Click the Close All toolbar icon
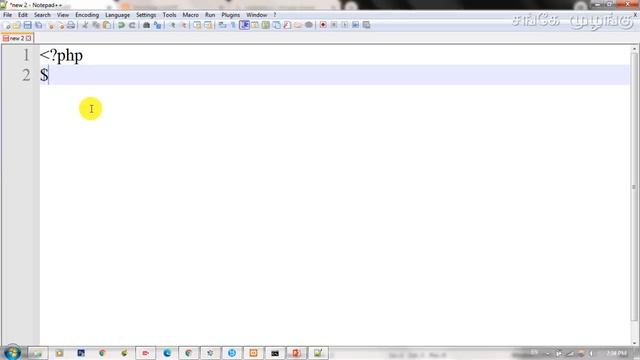This screenshot has height=360, width=640. pyautogui.click(x=61, y=25)
